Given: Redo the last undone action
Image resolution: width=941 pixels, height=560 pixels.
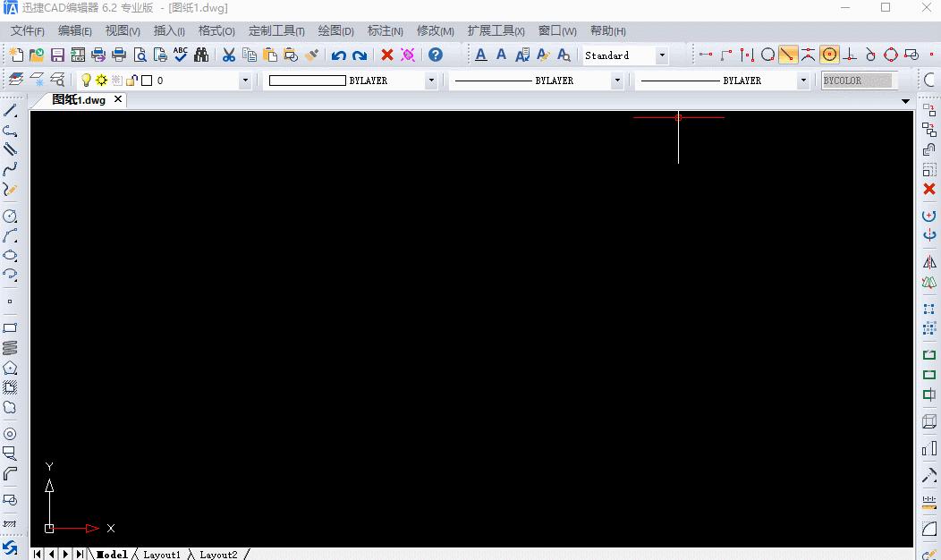Looking at the screenshot, I should pos(360,55).
